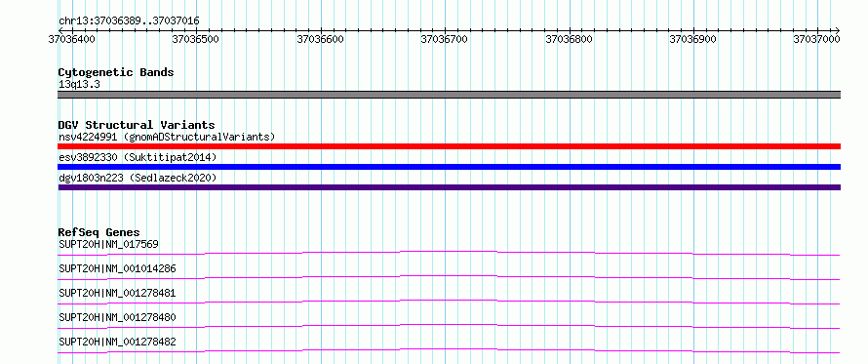The width and height of the screenshot is (868, 364).
Task: Click ruler position 37036900
Action: 693,39
